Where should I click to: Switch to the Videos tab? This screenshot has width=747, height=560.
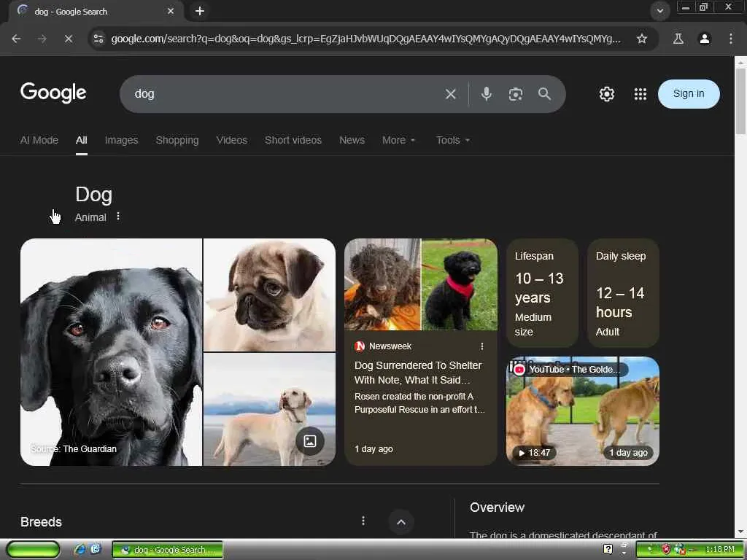(231, 140)
